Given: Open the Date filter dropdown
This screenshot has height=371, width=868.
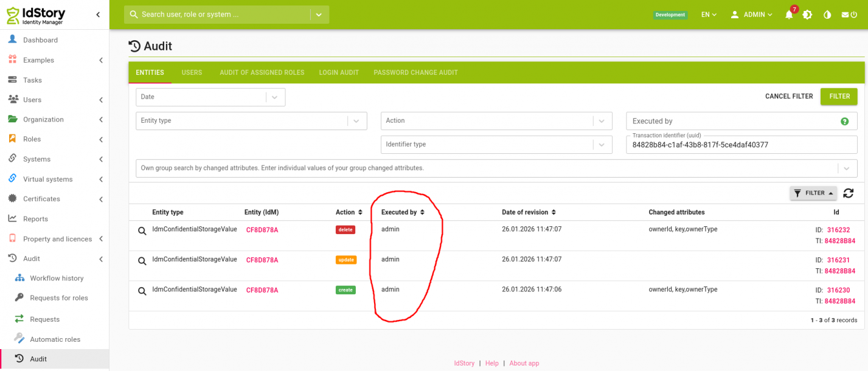Looking at the screenshot, I should coord(210,97).
